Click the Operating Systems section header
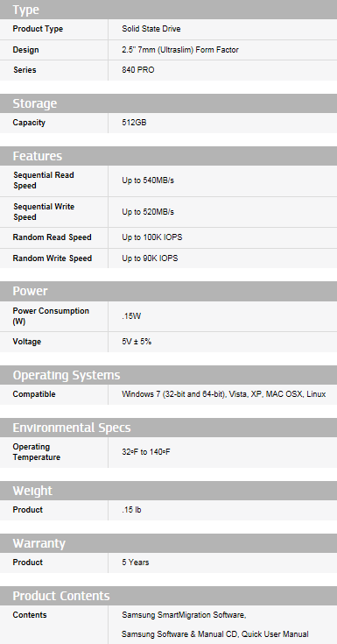337x644 pixels. coord(168,375)
